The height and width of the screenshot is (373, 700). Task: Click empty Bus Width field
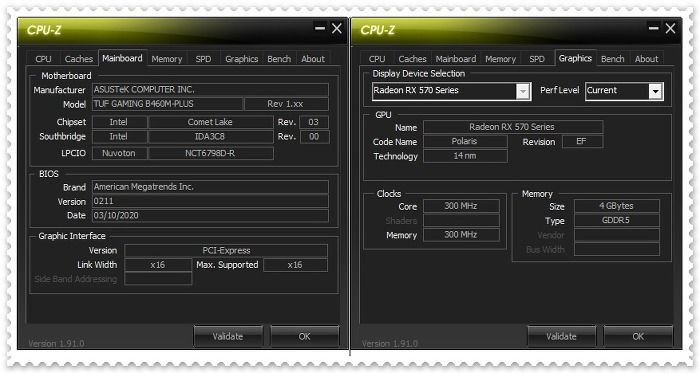click(x=617, y=249)
